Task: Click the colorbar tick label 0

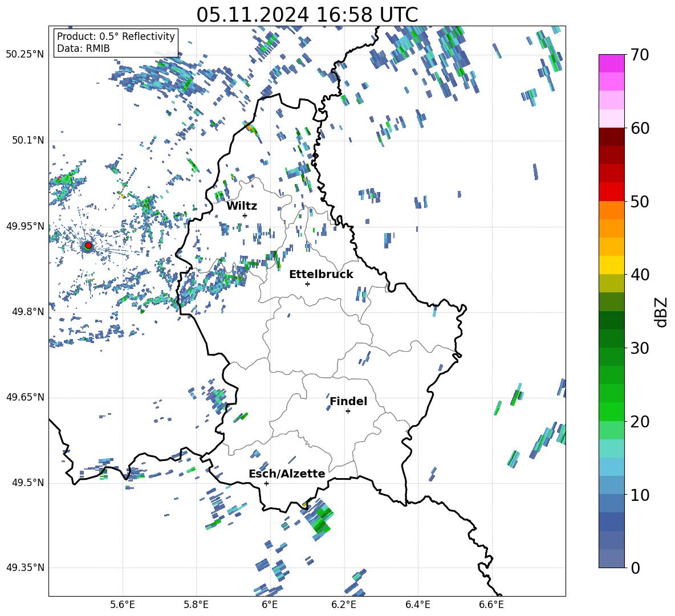Action: coord(636,568)
